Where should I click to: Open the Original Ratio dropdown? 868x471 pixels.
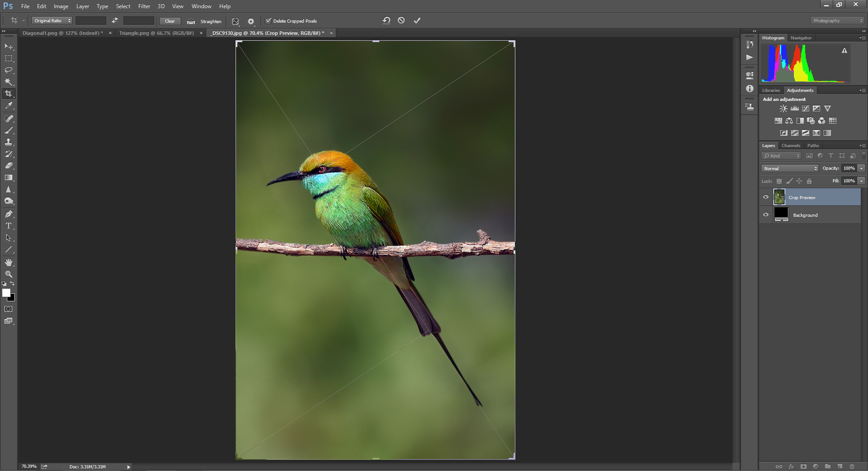pyautogui.click(x=52, y=21)
